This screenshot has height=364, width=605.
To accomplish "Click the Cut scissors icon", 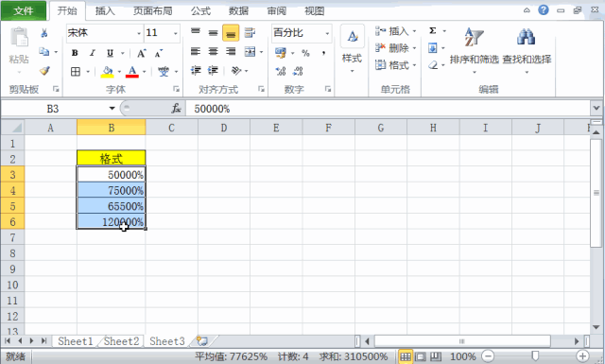I will [44, 33].
